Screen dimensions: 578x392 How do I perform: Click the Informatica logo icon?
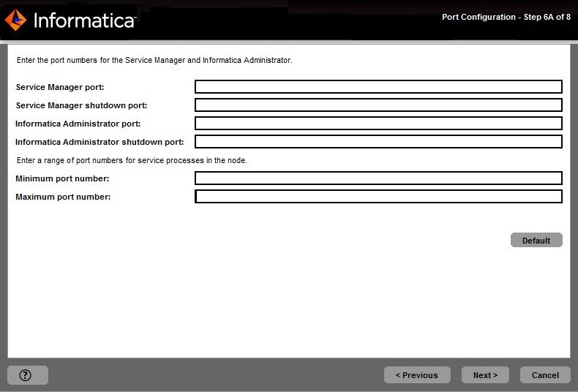point(15,20)
